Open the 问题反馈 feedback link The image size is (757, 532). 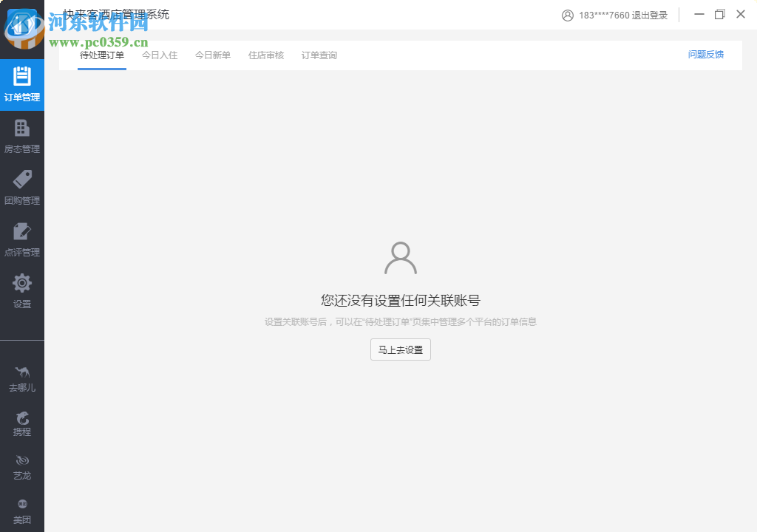click(705, 55)
